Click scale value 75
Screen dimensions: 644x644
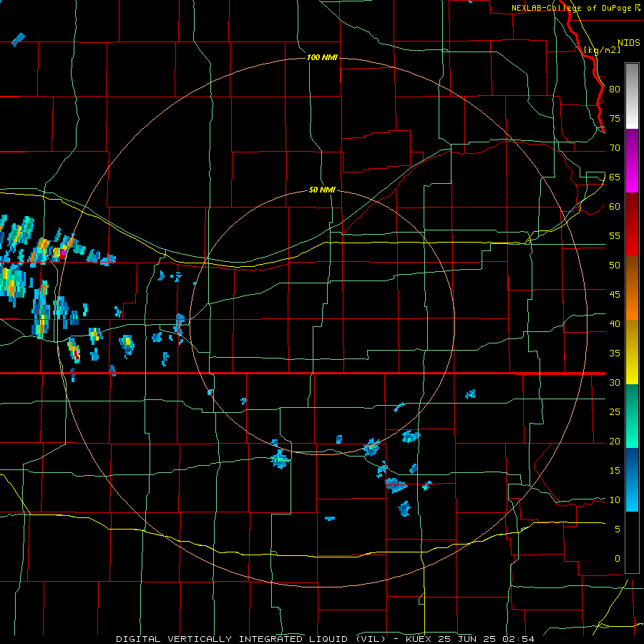click(615, 118)
